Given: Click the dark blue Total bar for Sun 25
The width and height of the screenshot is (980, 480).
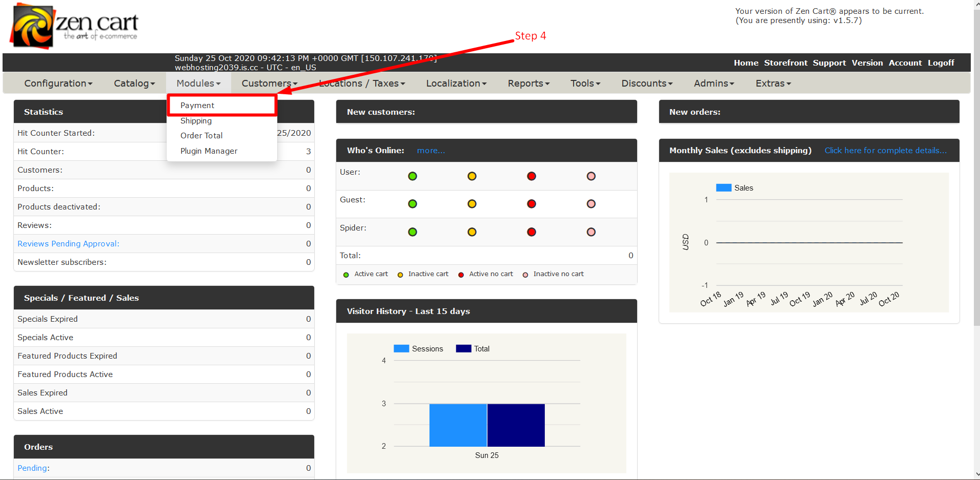Looking at the screenshot, I should (516, 425).
